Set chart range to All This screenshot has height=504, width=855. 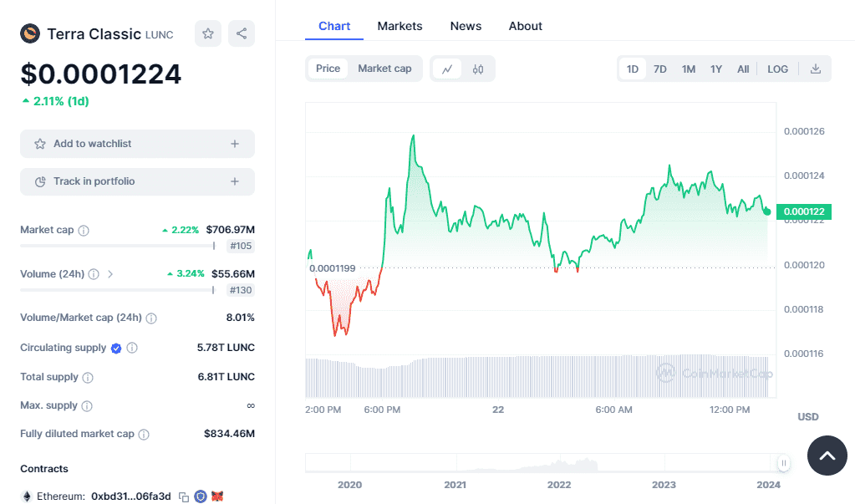pos(743,69)
